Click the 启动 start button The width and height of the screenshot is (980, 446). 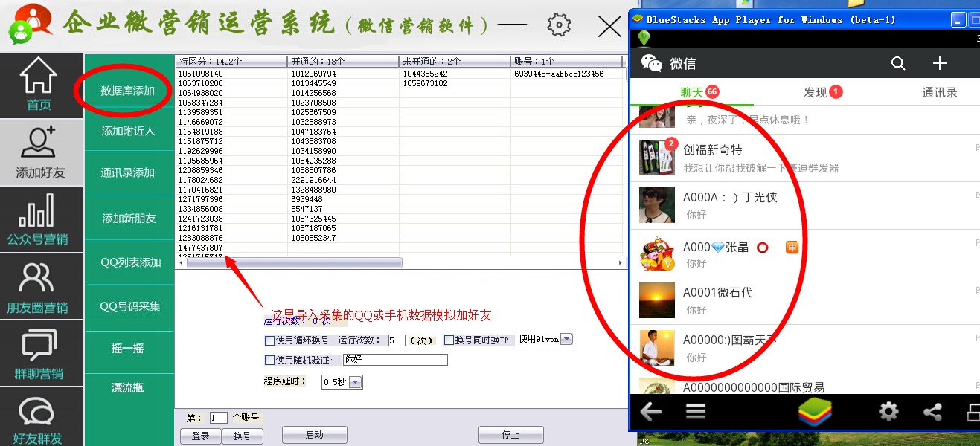[315, 435]
